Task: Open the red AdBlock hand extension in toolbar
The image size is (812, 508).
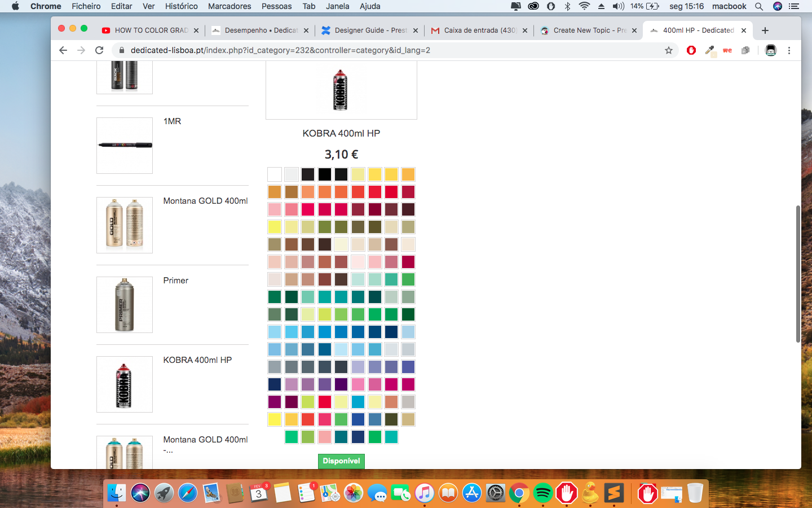Action: (x=691, y=50)
